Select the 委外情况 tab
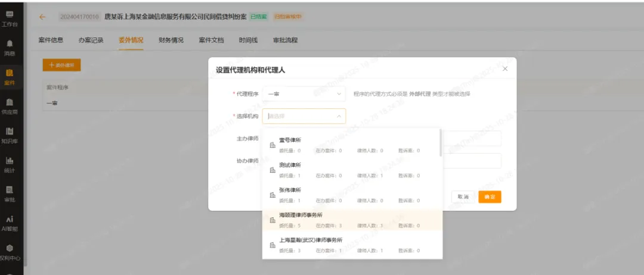644x275 pixels. tap(131, 40)
